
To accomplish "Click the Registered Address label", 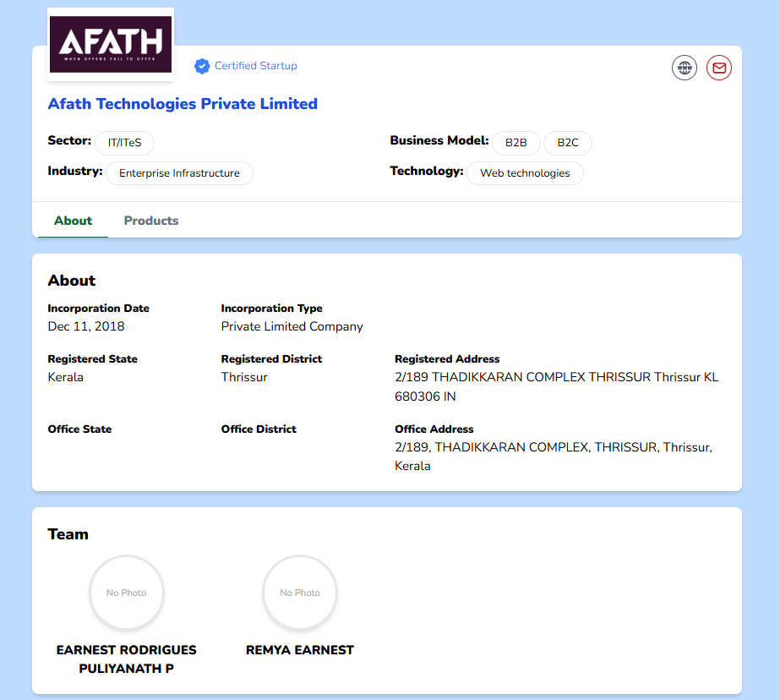I will (x=447, y=359).
